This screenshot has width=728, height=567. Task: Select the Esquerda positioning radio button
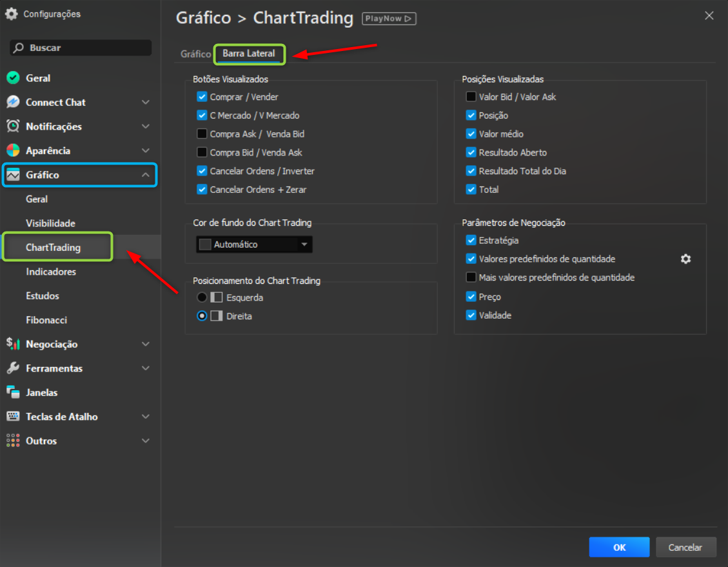pos(202,297)
